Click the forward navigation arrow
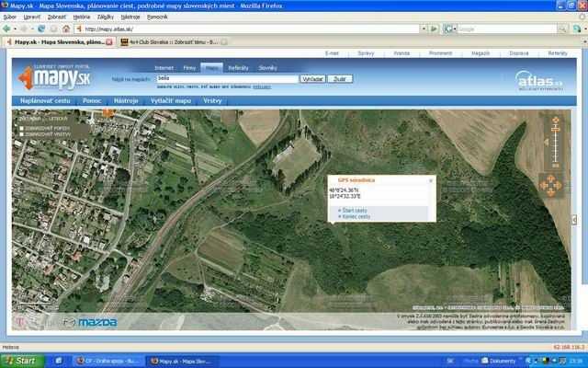The image size is (588, 368). (24, 29)
